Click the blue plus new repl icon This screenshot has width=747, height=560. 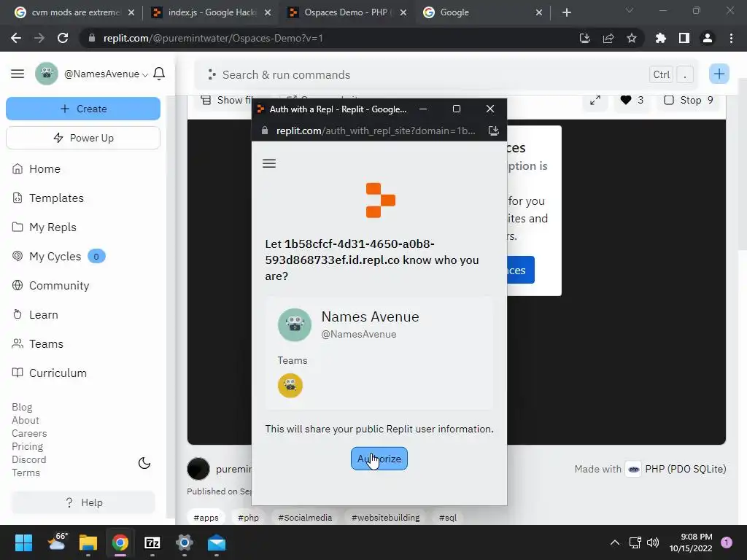pos(719,74)
